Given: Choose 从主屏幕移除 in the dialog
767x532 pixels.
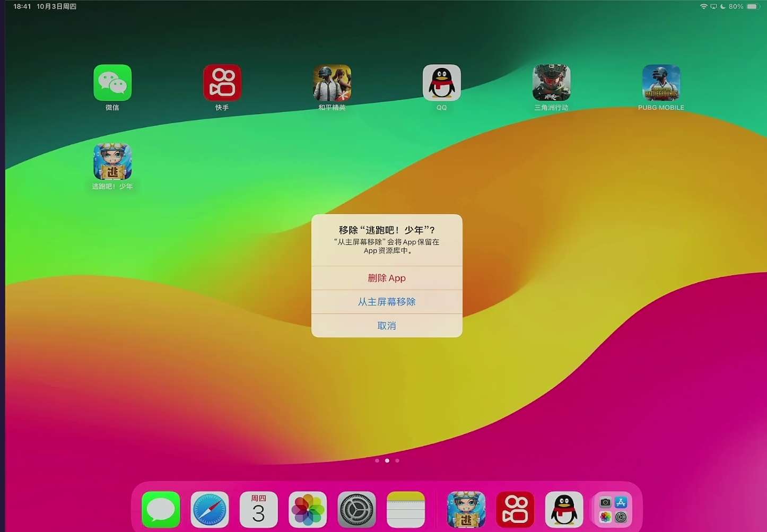Looking at the screenshot, I should (387, 302).
